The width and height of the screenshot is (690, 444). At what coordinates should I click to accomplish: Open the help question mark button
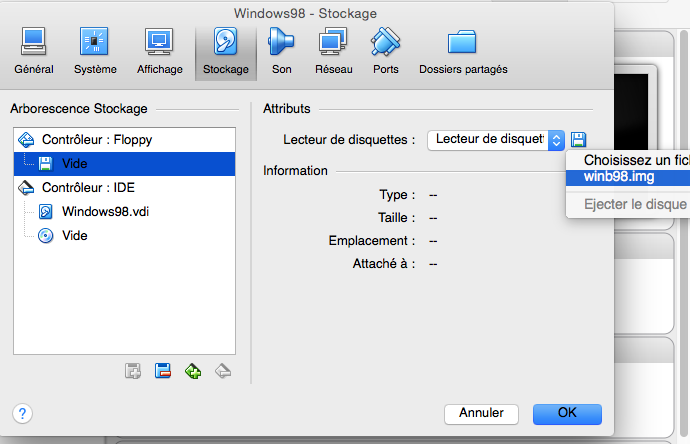[x=22, y=414]
